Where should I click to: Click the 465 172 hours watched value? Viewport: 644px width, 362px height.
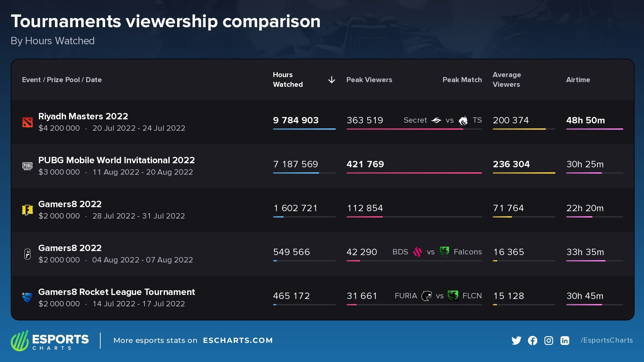coord(291,296)
